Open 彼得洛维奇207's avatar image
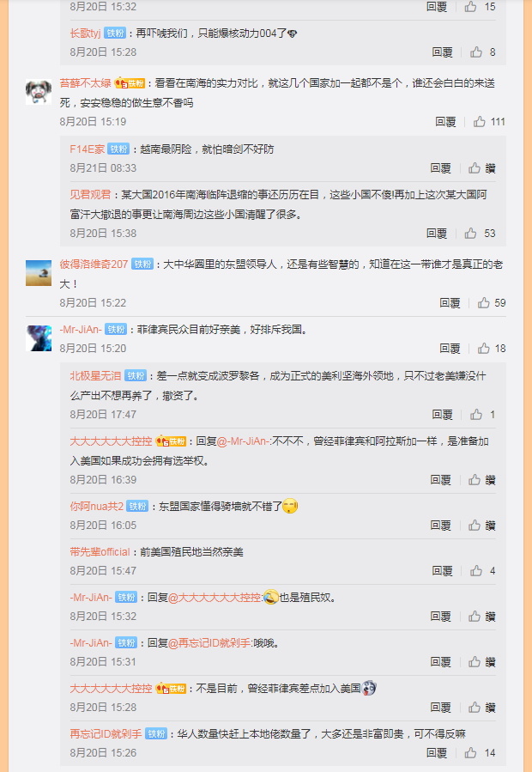The image size is (532, 772). 39,273
